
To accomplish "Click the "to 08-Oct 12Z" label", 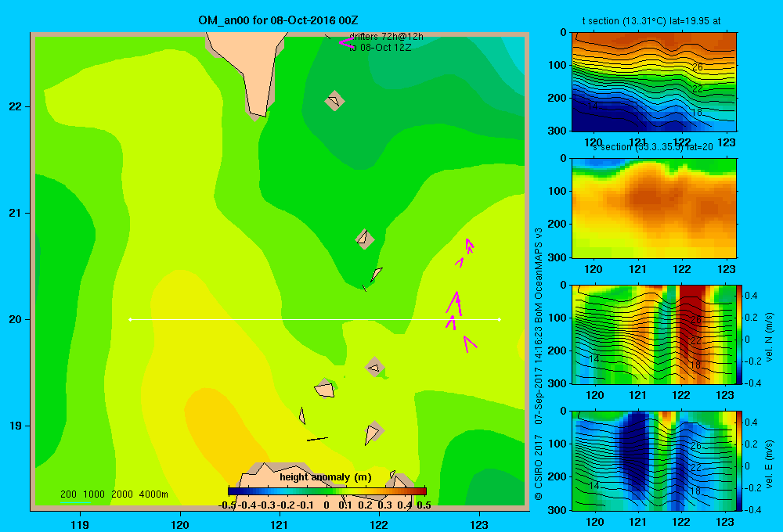I will 380,48.
